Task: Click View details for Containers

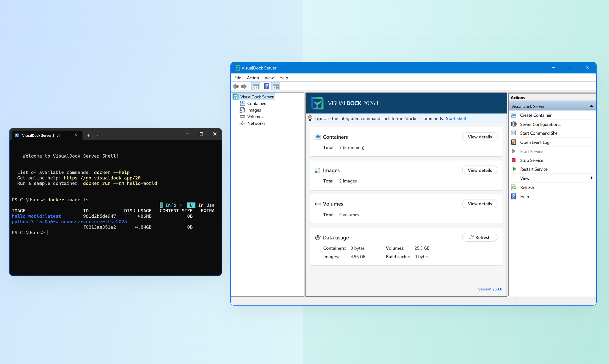Action: click(480, 137)
